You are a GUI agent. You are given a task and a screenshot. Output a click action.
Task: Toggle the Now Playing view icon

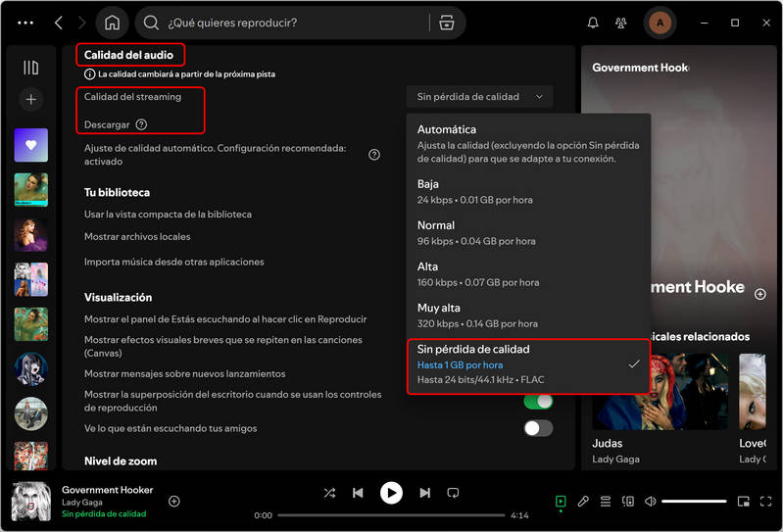561,501
